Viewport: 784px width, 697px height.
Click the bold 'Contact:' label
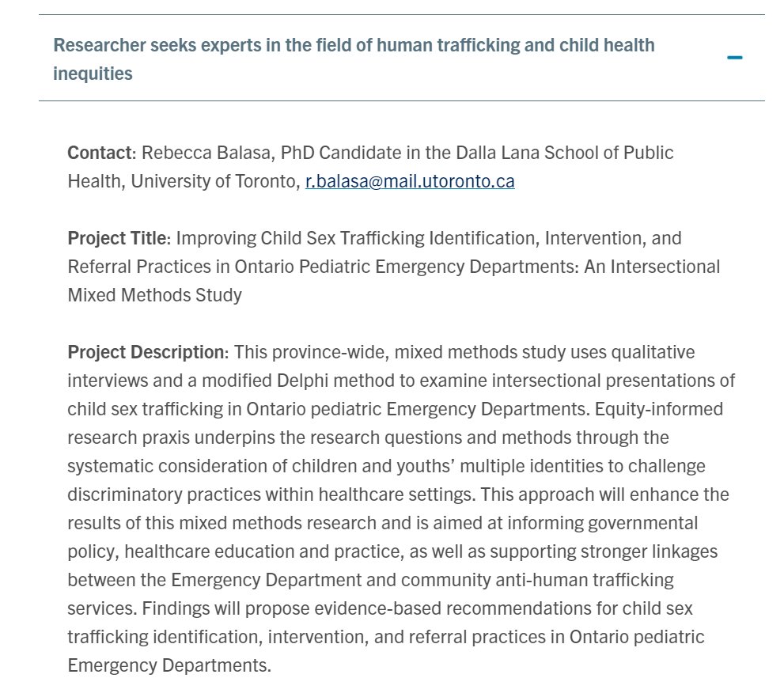[x=102, y=153]
